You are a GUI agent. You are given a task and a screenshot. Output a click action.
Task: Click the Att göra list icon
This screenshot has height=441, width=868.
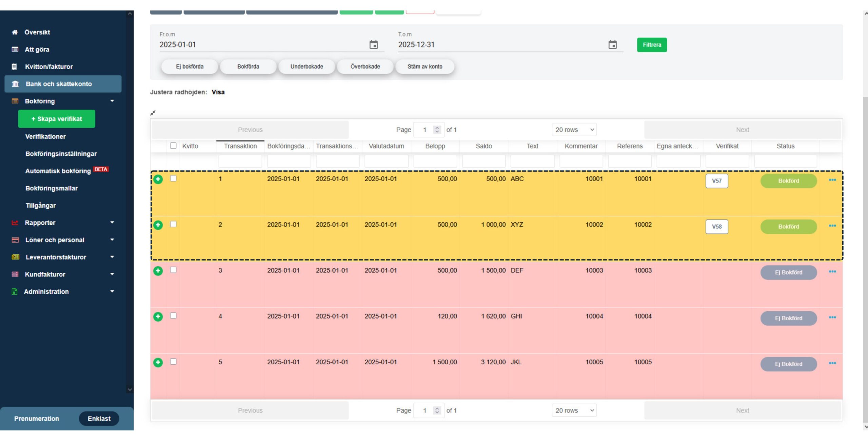15,50
